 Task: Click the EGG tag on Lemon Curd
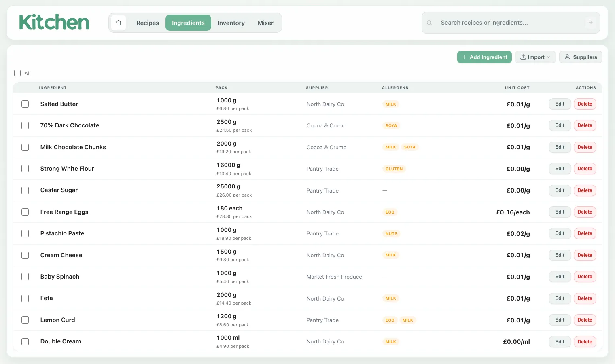point(390,320)
